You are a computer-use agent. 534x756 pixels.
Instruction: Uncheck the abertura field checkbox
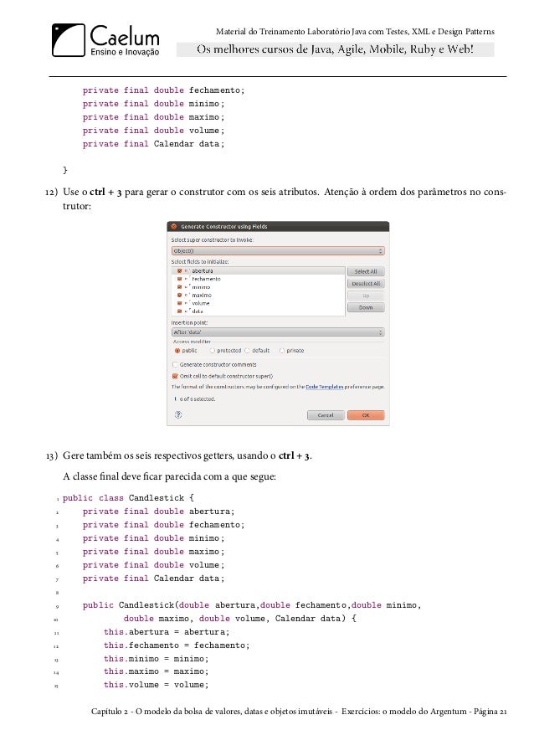179,271
